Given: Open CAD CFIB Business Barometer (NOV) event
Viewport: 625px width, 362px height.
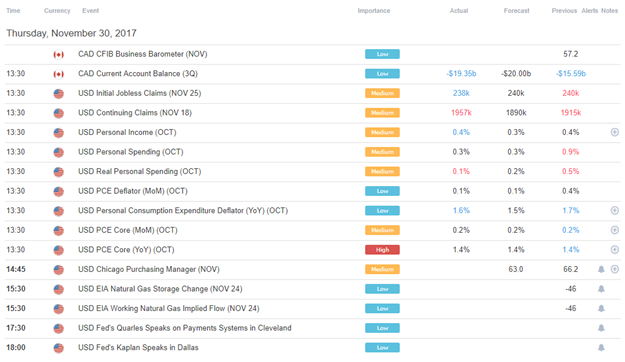Looking at the screenshot, I should click(143, 54).
